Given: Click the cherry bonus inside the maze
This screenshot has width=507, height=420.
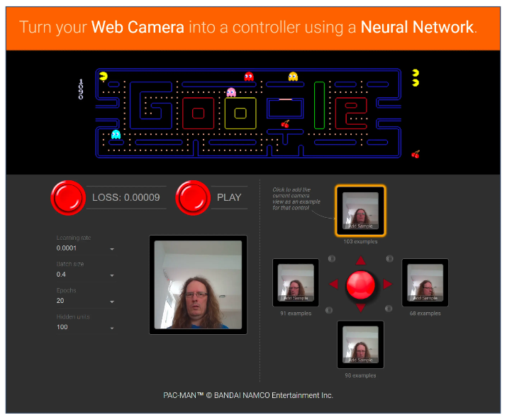Looking at the screenshot, I should [x=285, y=124].
